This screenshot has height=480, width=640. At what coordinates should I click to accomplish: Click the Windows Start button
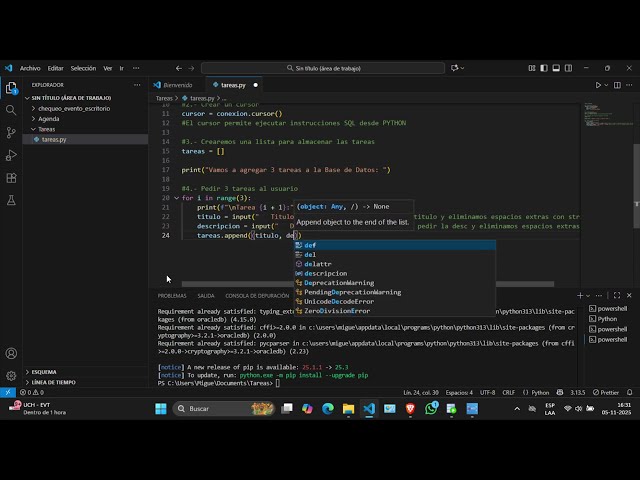pos(161,409)
